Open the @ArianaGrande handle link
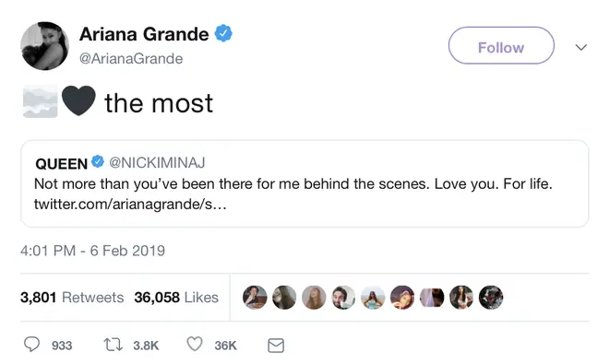Screen dimensions: 609x364 point(131,59)
